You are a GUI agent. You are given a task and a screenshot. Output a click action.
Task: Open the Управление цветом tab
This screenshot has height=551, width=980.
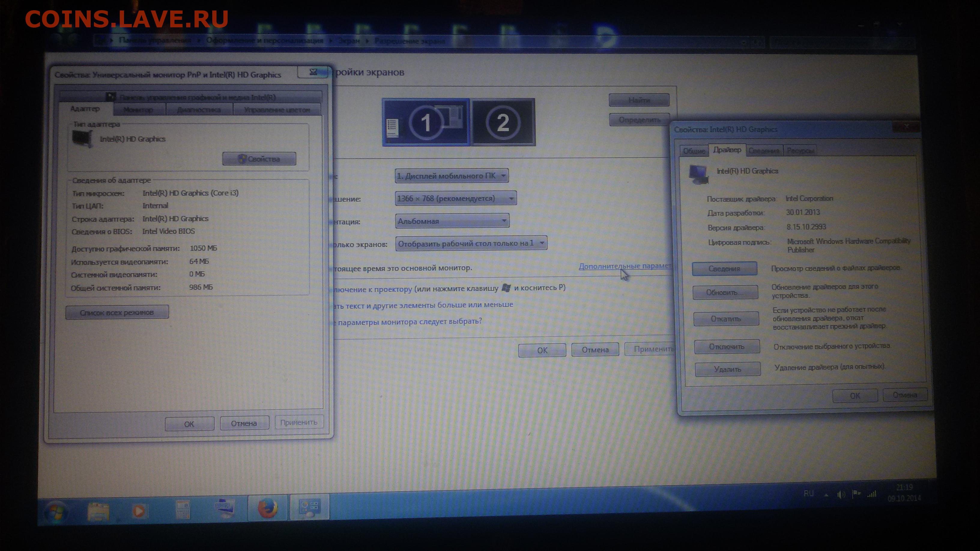coord(277,110)
